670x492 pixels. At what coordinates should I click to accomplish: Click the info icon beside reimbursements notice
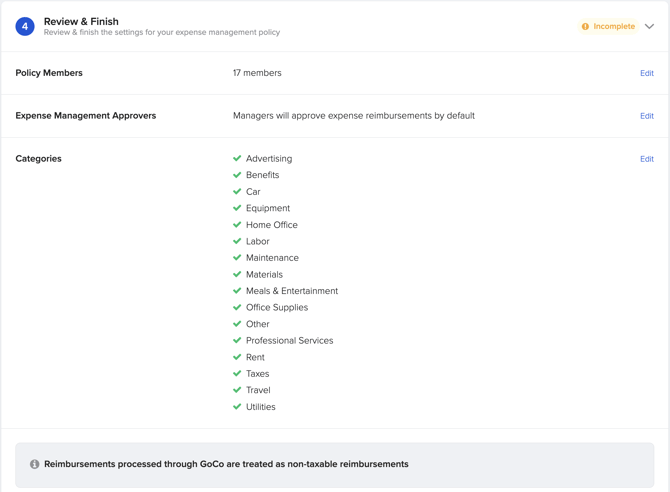click(35, 464)
